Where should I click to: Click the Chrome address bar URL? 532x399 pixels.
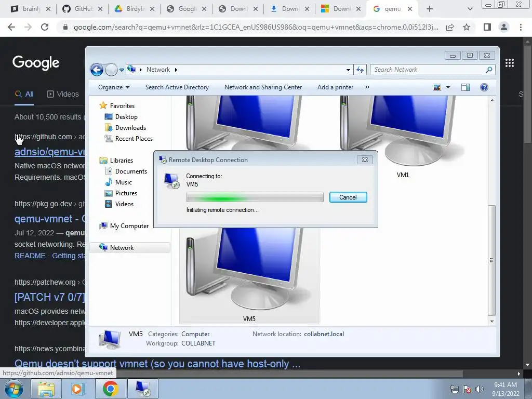point(256,27)
